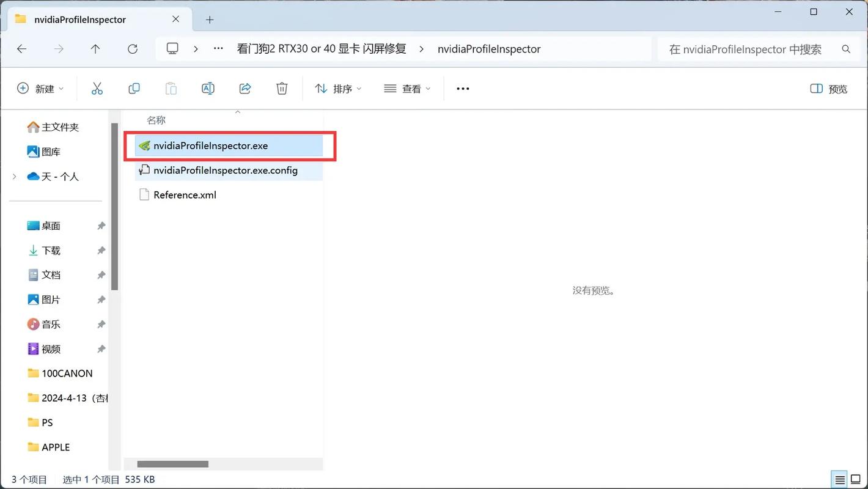Open 图片 pictures quick access folder
The image size is (868, 489).
pyautogui.click(x=44, y=300)
